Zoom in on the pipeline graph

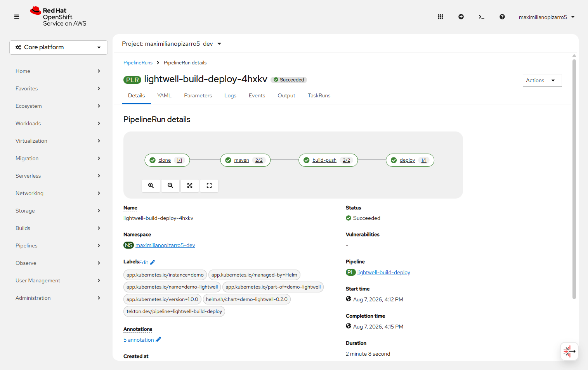pyautogui.click(x=151, y=186)
